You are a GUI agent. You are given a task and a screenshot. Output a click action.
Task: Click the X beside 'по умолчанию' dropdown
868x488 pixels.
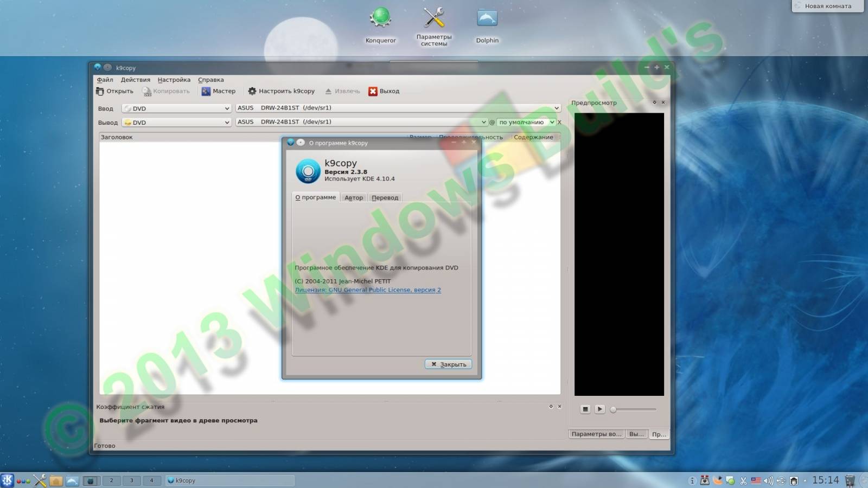coord(559,122)
